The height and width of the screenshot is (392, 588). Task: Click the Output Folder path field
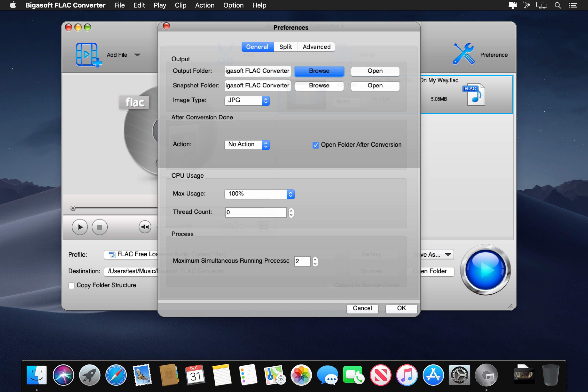258,71
